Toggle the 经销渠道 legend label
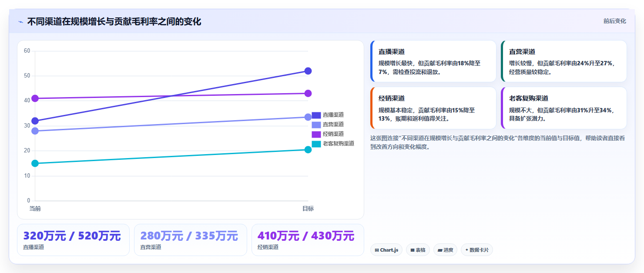The image size is (644, 273). pyautogui.click(x=333, y=134)
